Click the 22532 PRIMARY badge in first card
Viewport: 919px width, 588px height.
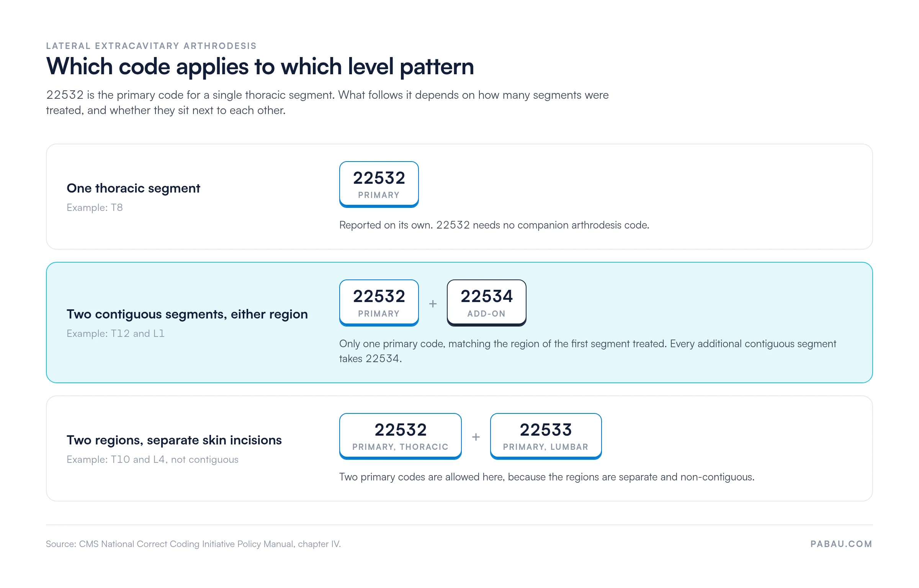click(379, 185)
